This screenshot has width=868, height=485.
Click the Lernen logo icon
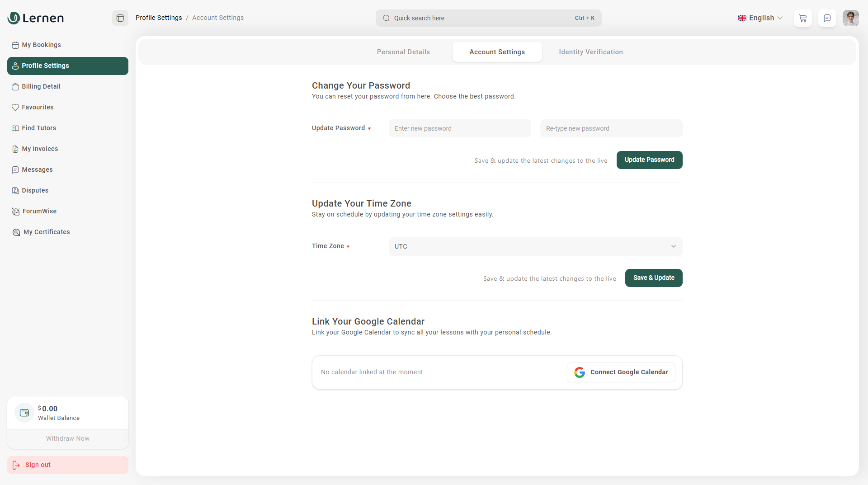(x=14, y=18)
